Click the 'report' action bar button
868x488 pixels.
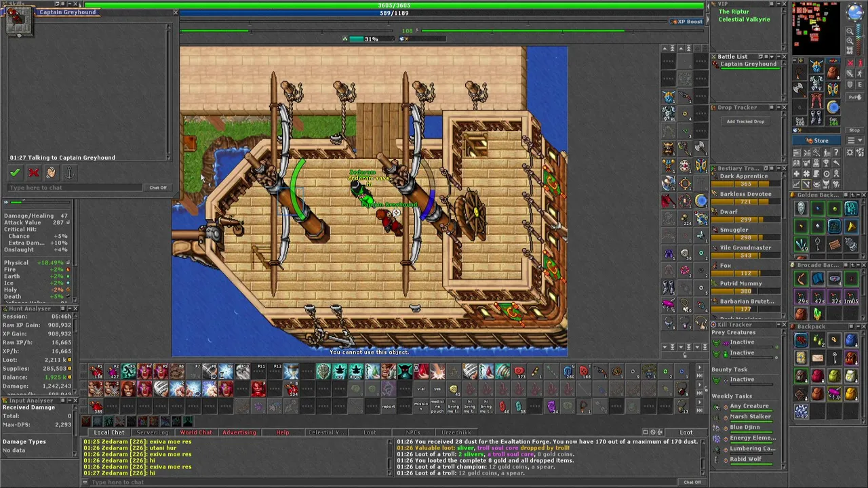click(389, 407)
